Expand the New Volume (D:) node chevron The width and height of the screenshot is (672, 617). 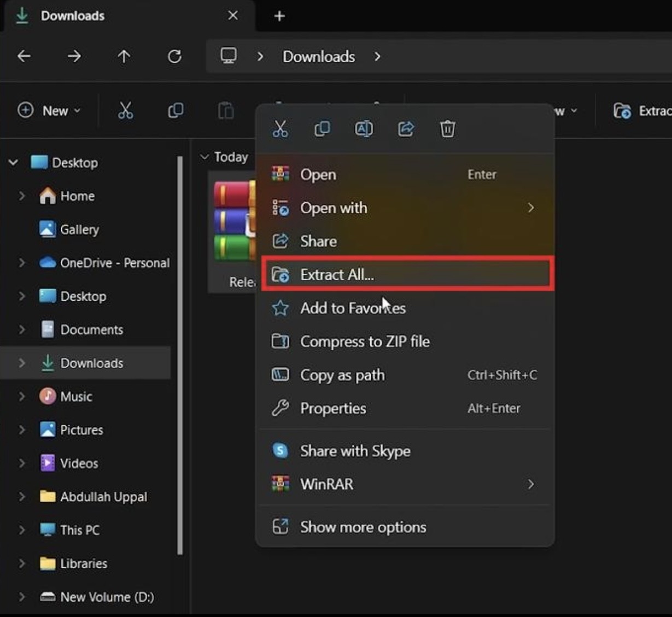pos(22,597)
